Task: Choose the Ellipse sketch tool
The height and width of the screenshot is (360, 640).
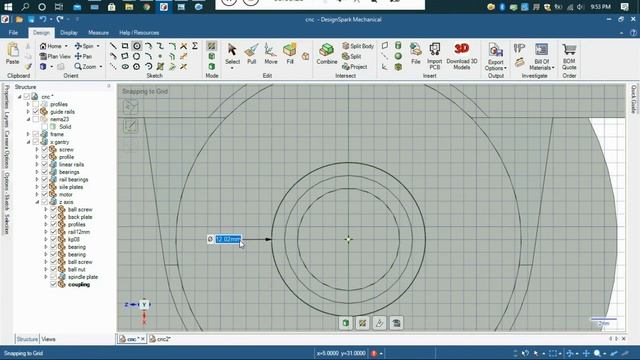Action: [125, 66]
